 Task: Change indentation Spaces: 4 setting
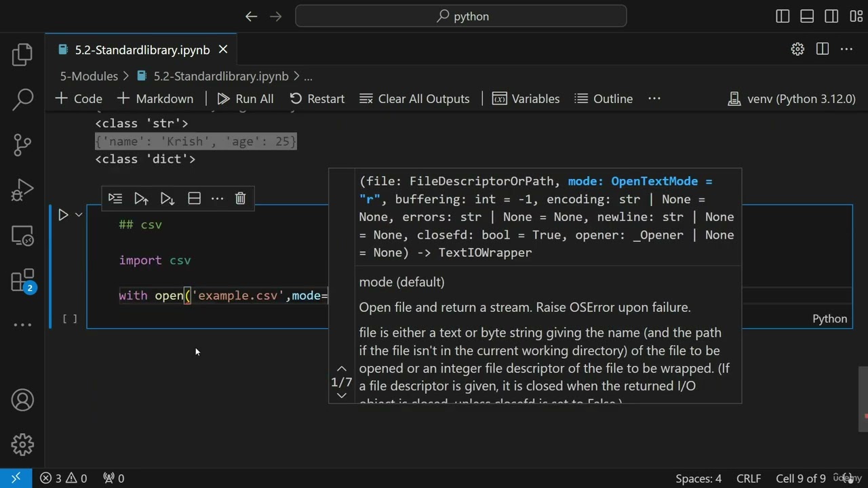pyautogui.click(x=698, y=478)
